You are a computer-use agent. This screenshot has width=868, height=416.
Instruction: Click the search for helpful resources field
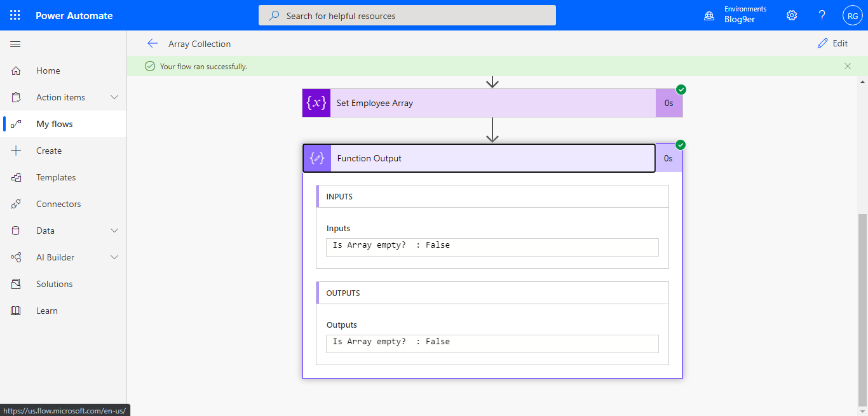tap(407, 15)
